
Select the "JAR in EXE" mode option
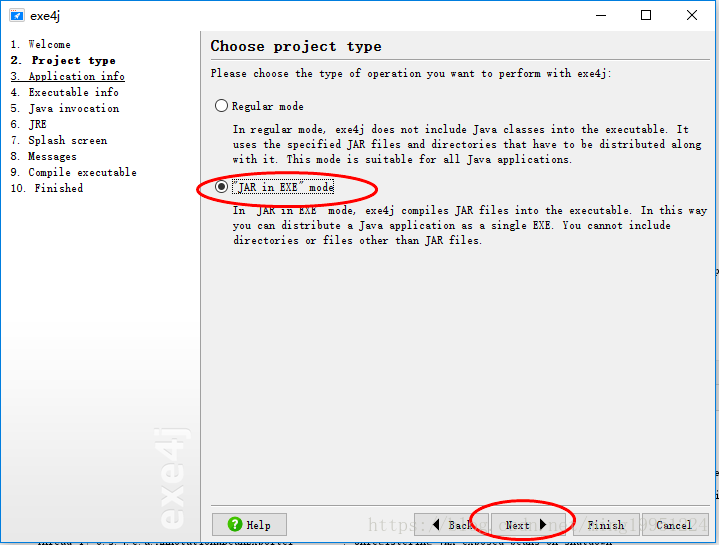221,187
